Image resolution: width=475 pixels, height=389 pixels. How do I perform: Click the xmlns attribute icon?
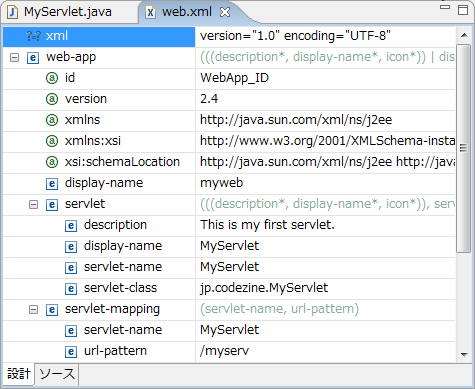click(52, 120)
